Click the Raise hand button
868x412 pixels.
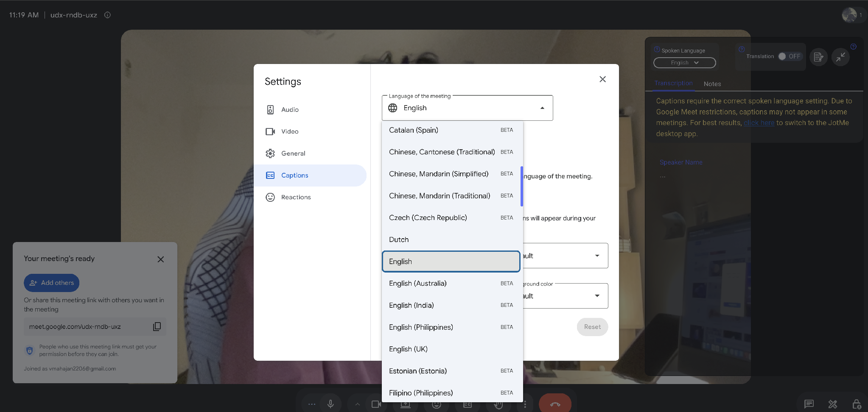tap(498, 404)
